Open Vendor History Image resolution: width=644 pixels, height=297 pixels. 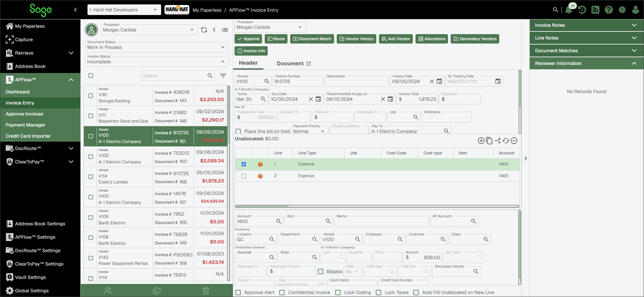tap(357, 39)
